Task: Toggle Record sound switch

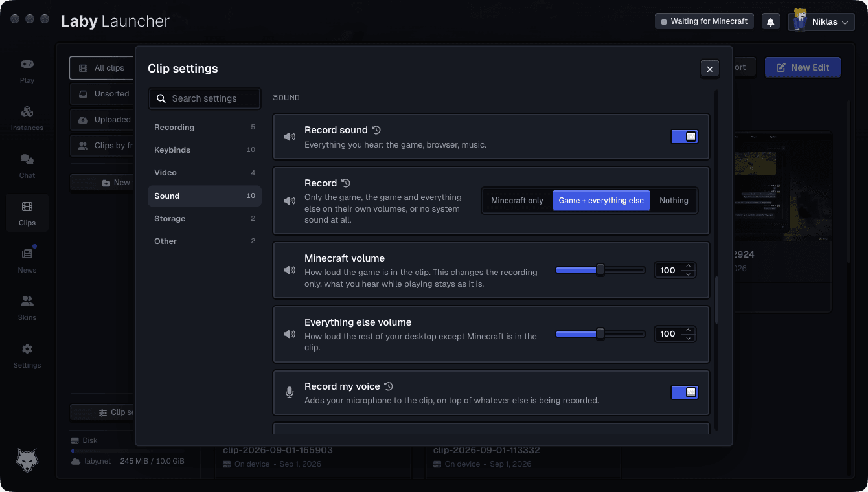Action: click(x=685, y=137)
